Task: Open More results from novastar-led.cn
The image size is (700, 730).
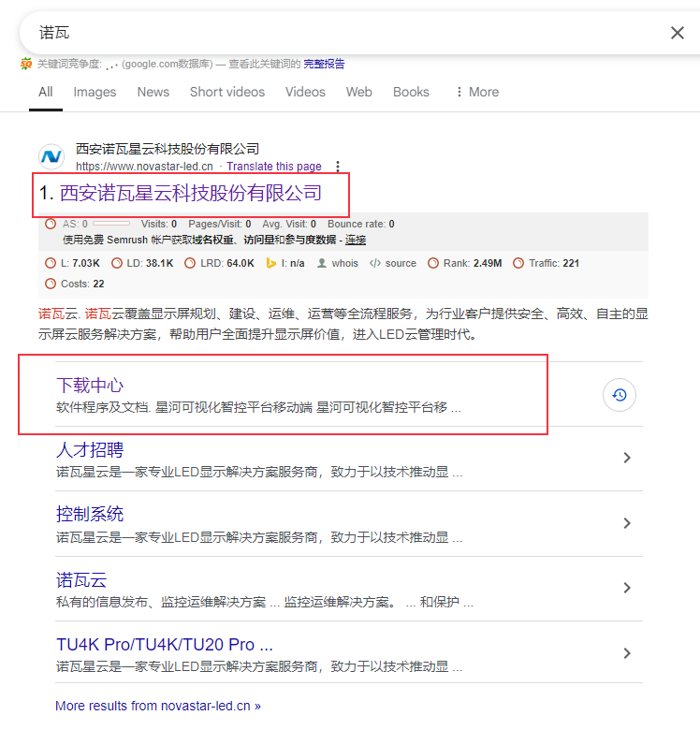Action: tap(158, 706)
